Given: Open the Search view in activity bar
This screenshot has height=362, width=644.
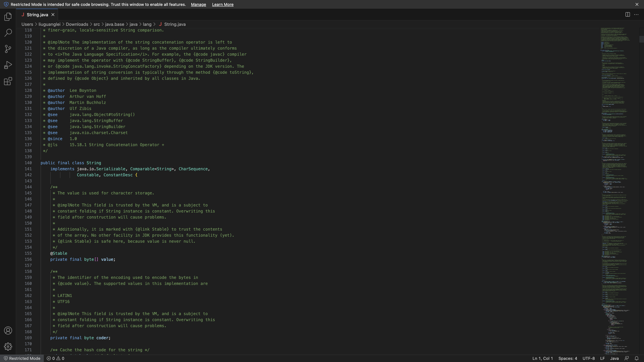Looking at the screenshot, I should (8, 33).
